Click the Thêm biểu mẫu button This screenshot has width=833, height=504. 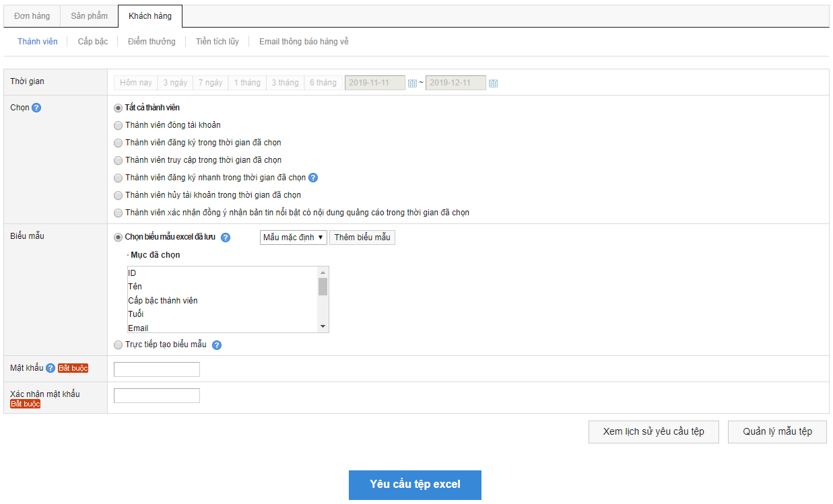362,238
